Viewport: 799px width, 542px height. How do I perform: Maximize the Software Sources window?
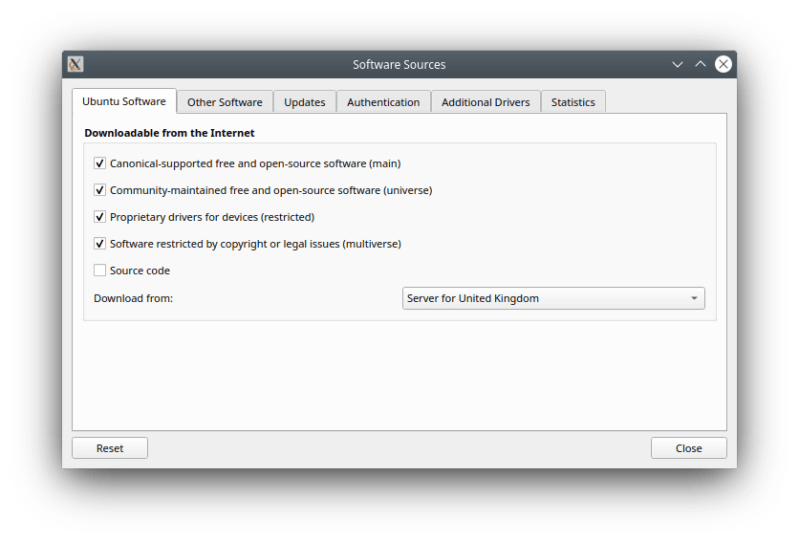coord(701,64)
